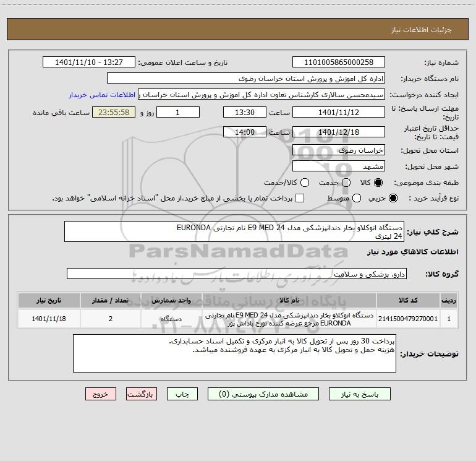The height and width of the screenshot is (461, 476).
Task: Click the remaining time 23:55:58 field
Action: pyautogui.click(x=114, y=112)
